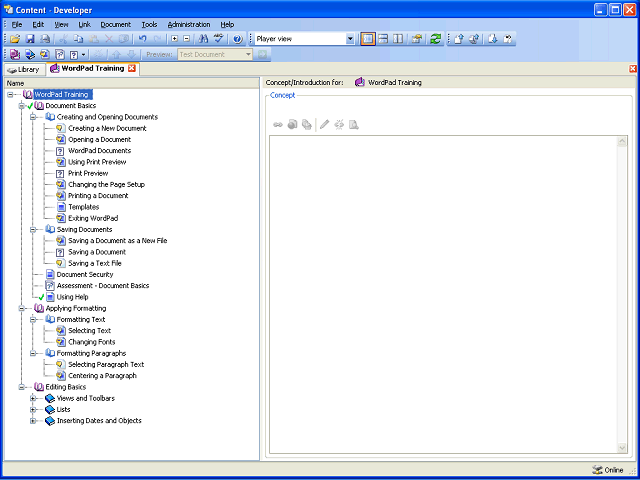
Task: Toggle the highlighted single-pane layout button
Action: tap(368, 39)
